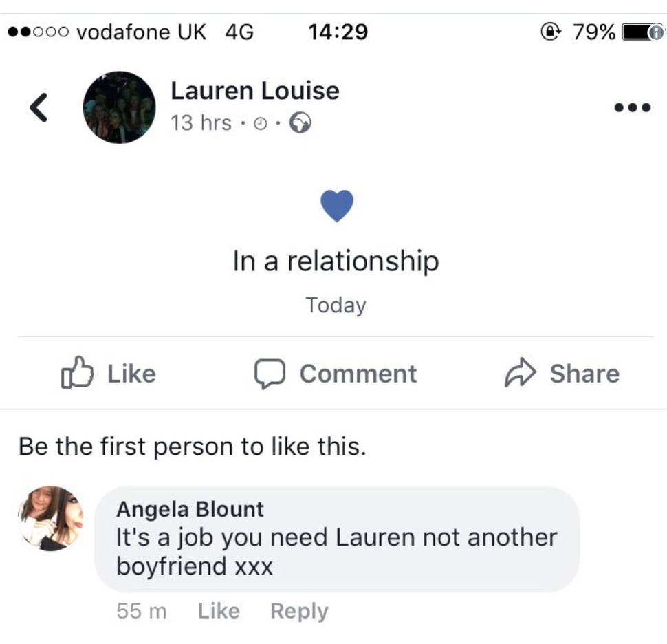Image resolution: width=667 pixels, height=644 pixels.
Task: Tap the blue heart relationship icon
Action: pos(337,206)
